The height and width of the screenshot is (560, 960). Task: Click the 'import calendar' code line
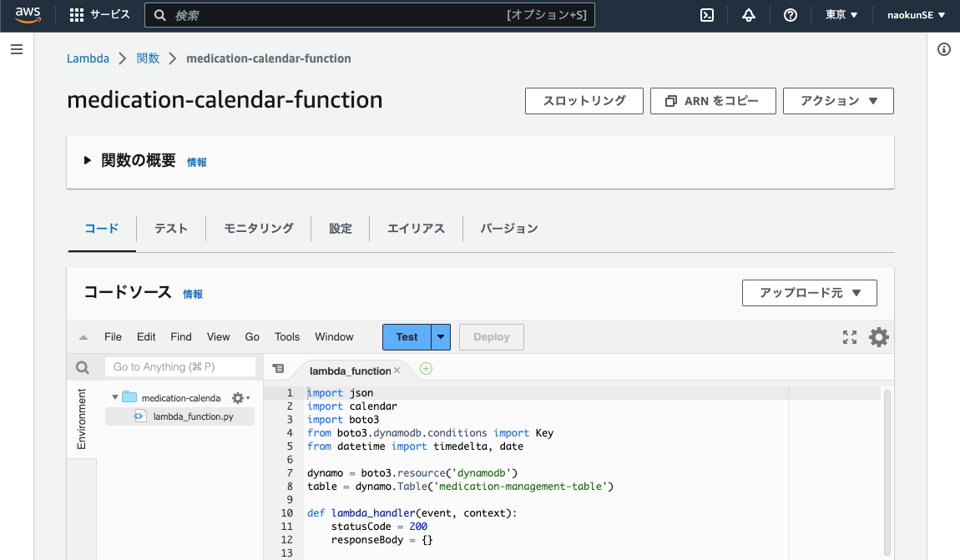point(352,406)
